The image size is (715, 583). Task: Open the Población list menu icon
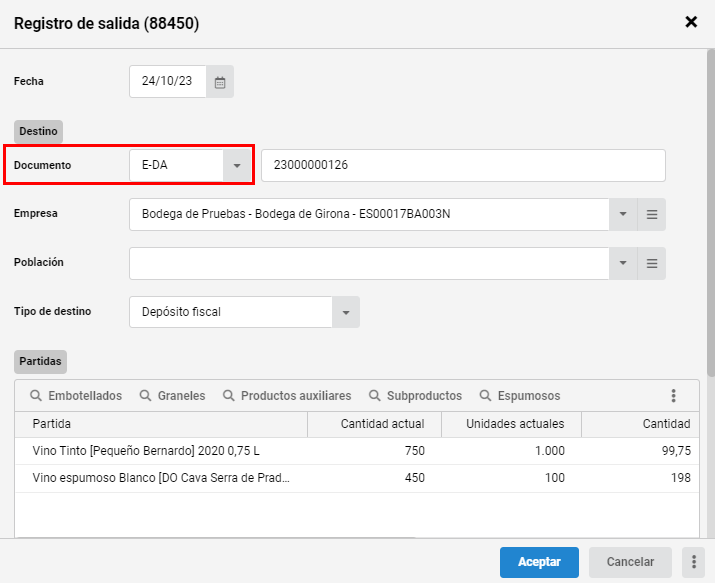pyautogui.click(x=652, y=263)
